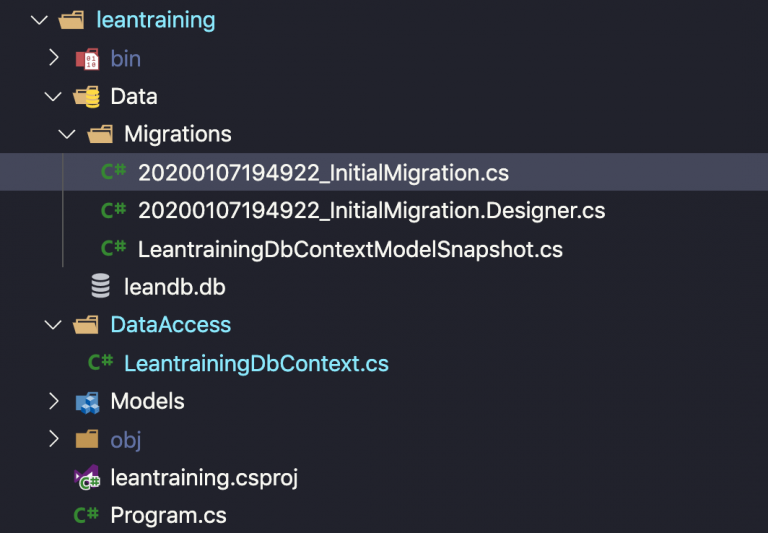
Task: Open 20200107194922_InitialMigration.Designer.cs file
Action: point(371,211)
